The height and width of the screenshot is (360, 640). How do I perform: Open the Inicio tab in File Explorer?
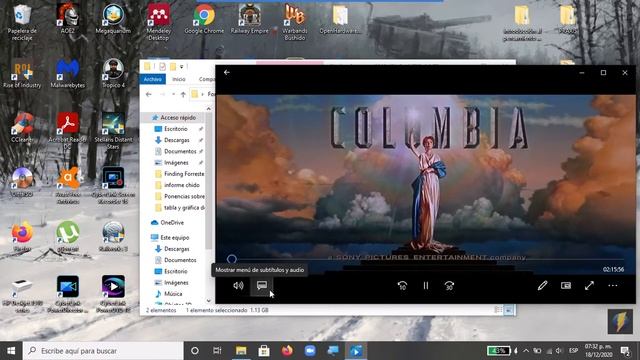179,79
